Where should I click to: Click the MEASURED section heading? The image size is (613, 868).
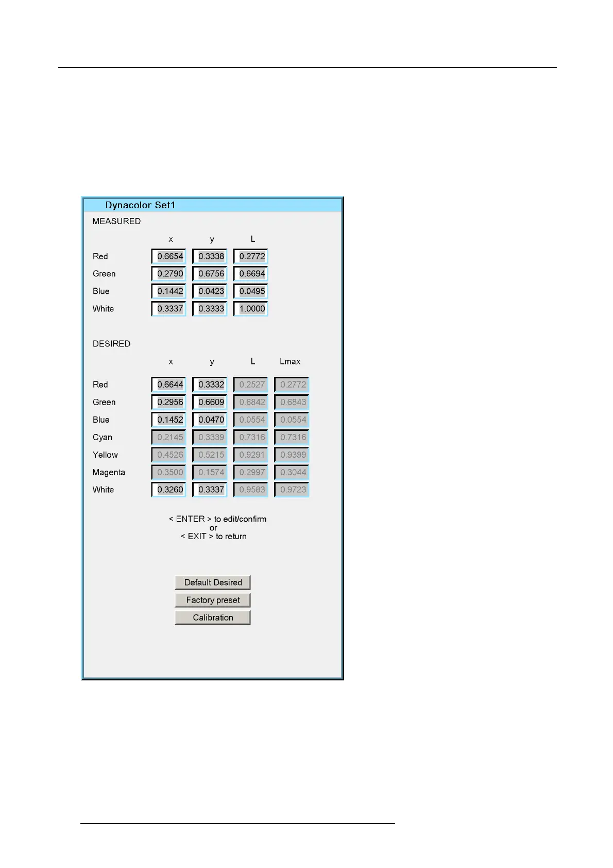point(116,221)
